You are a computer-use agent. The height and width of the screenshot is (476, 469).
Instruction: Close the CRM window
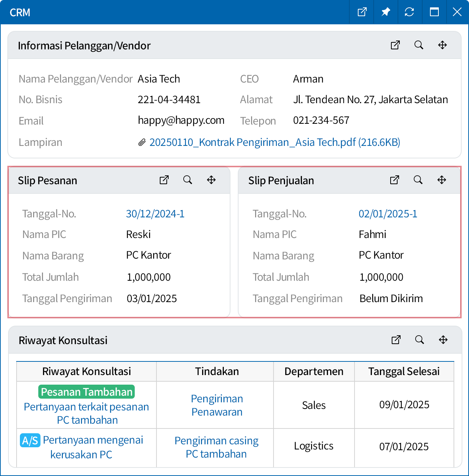[457, 12]
